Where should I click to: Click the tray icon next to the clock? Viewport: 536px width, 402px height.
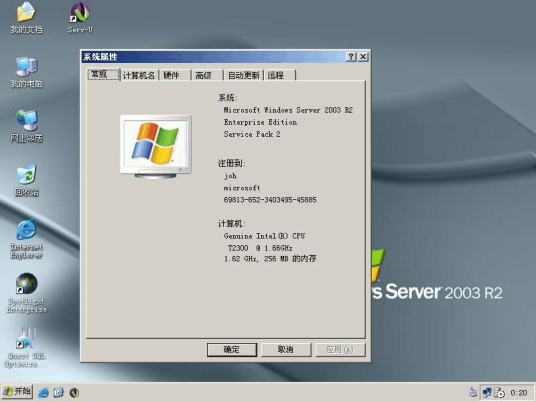point(499,392)
